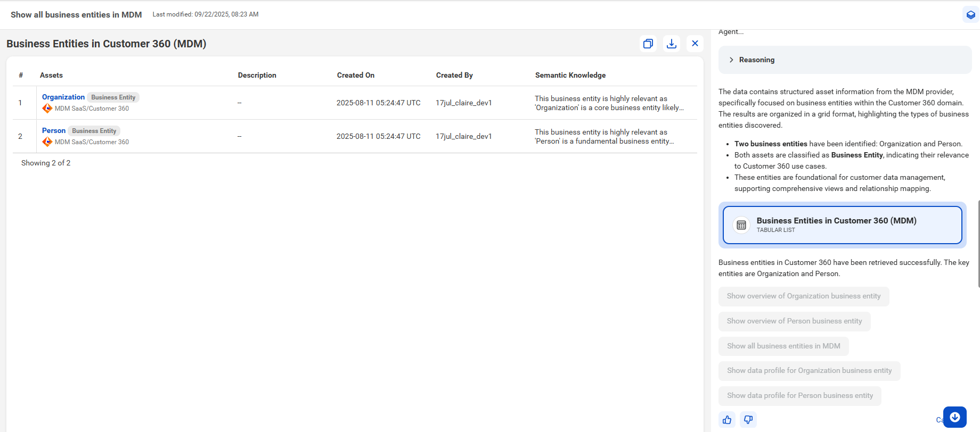
Task: Click the Last modified timestamp
Action: coord(206,14)
